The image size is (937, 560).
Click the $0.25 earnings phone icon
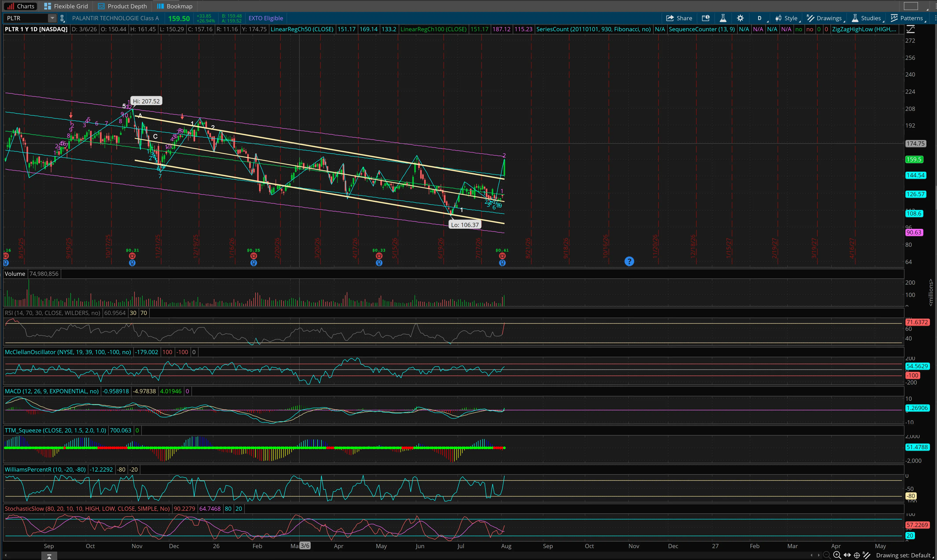pyautogui.click(x=254, y=256)
